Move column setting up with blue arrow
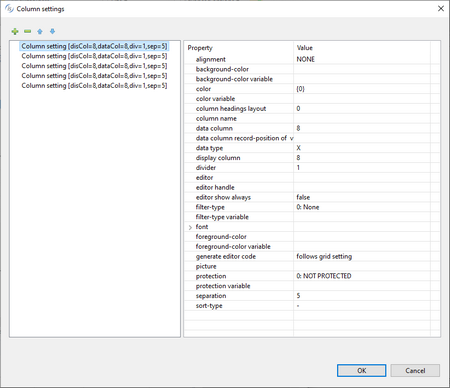The height and width of the screenshot is (388, 450). 40,31
